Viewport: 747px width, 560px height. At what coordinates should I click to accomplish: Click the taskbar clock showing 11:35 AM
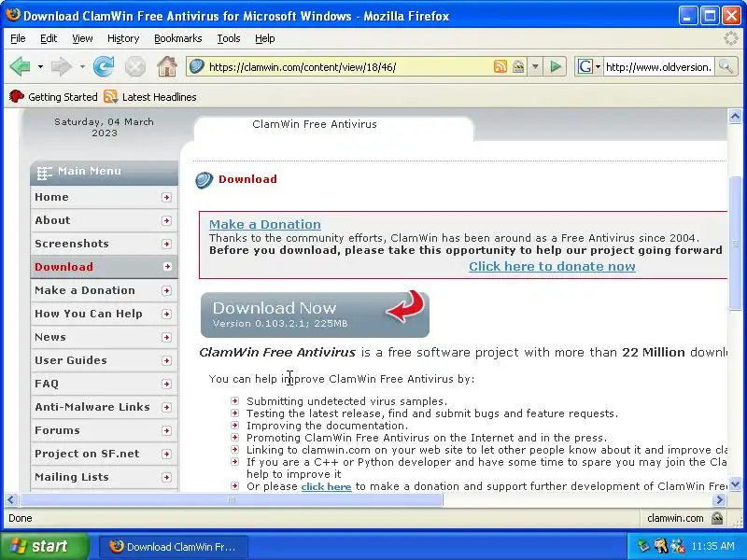[x=712, y=546]
